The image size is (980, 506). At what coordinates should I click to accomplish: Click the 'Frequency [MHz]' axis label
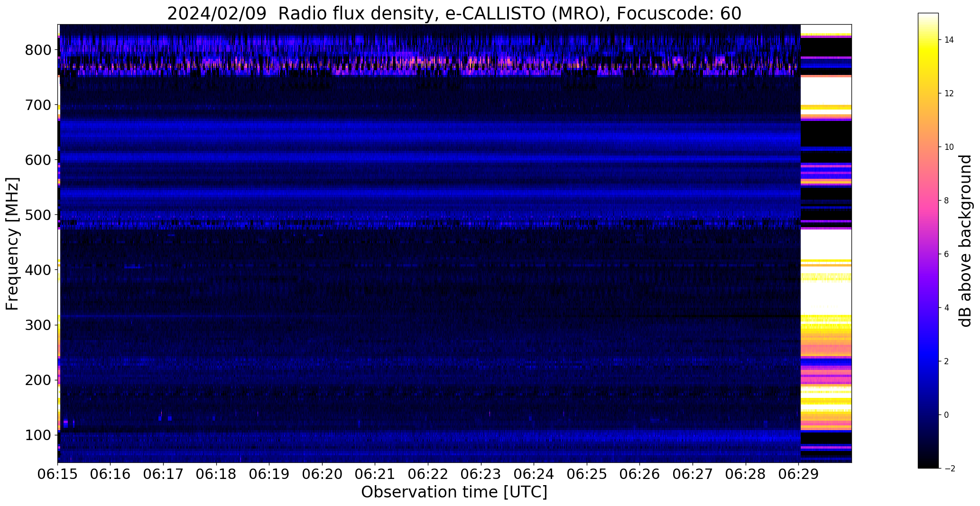point(13,244)
